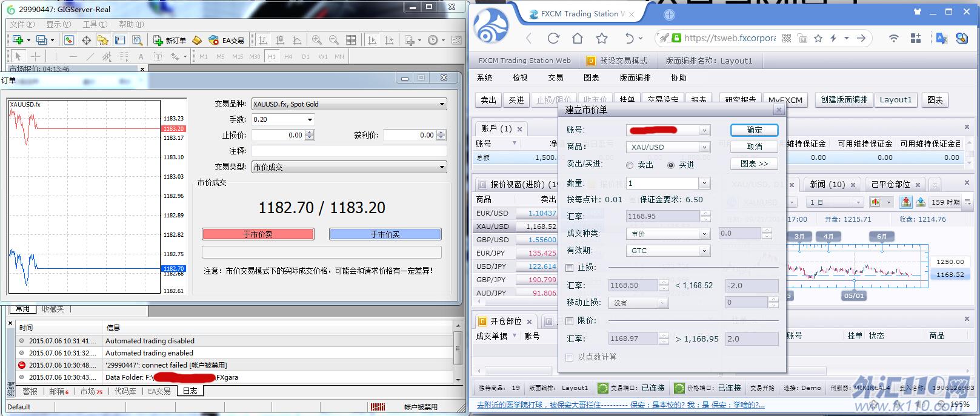
Task: Open the 文件(F) menu in MetaTrader
Action: (x=22, y=24)
